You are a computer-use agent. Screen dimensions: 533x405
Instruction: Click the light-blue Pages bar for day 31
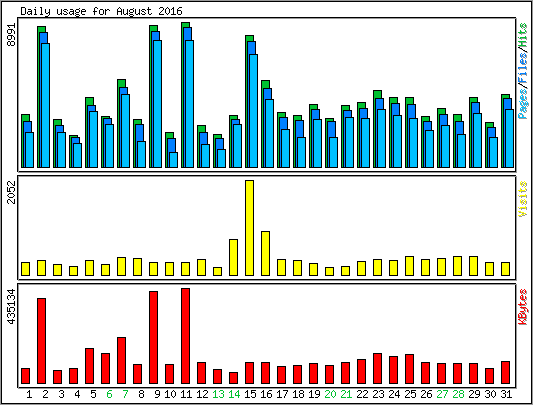(x=510, y=138)
